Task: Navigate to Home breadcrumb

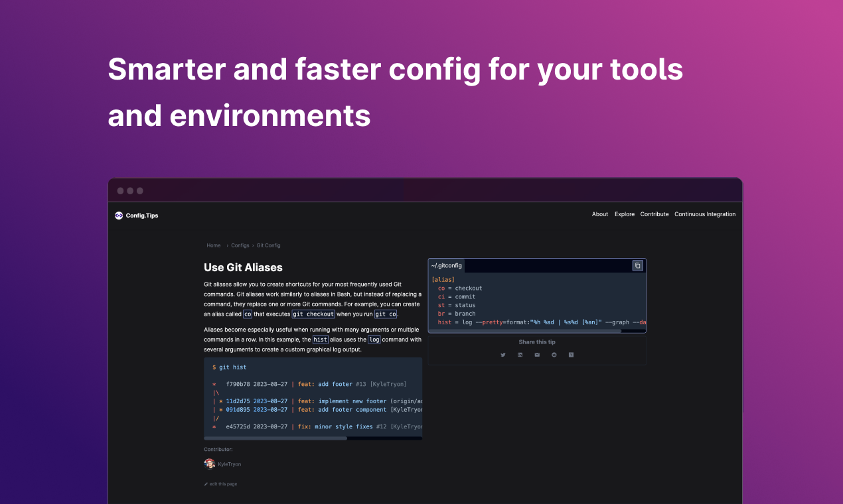Action: [x=214, y=245]
